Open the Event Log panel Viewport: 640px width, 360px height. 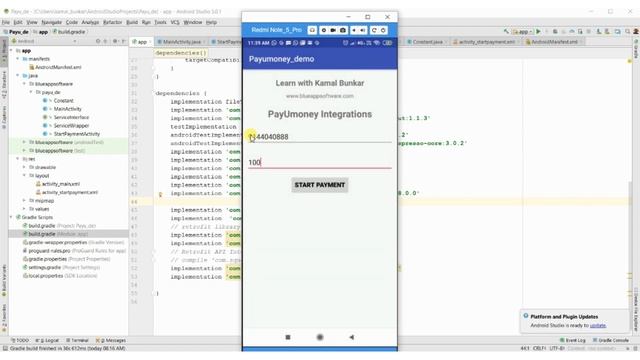[573, 340]
